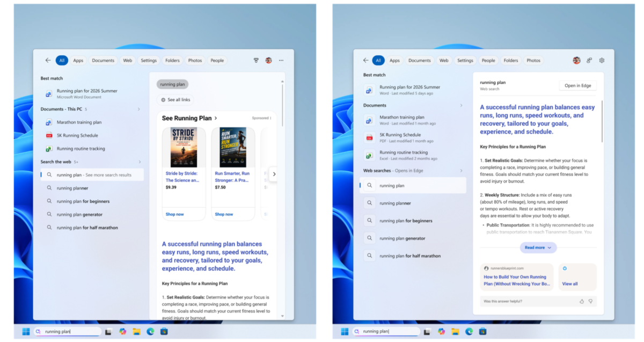Select Photos filter in left search window
The width and height of the screenshot is (644, 342).
point(195,61)
